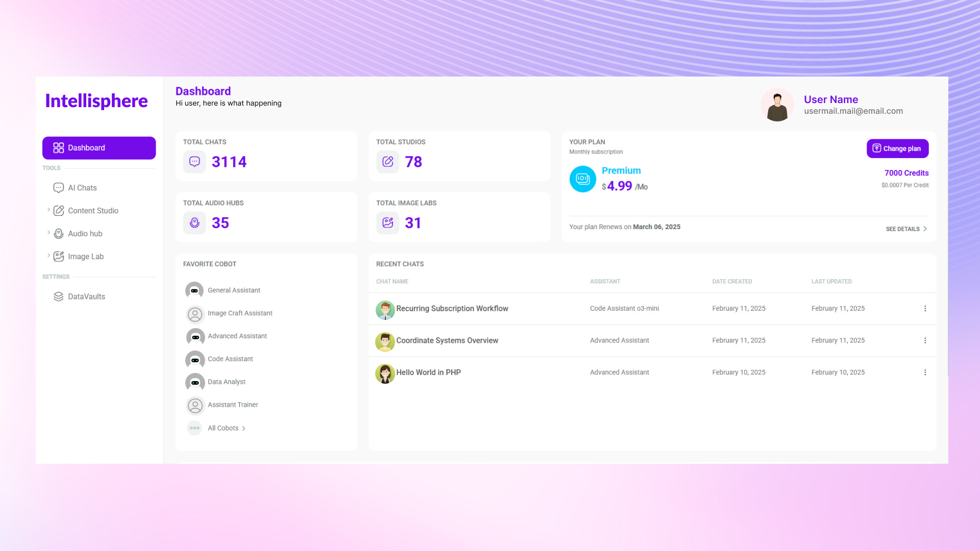Expand the Audio hub sidebar submenu
This screenshot has height=551, width=980.
48,233
